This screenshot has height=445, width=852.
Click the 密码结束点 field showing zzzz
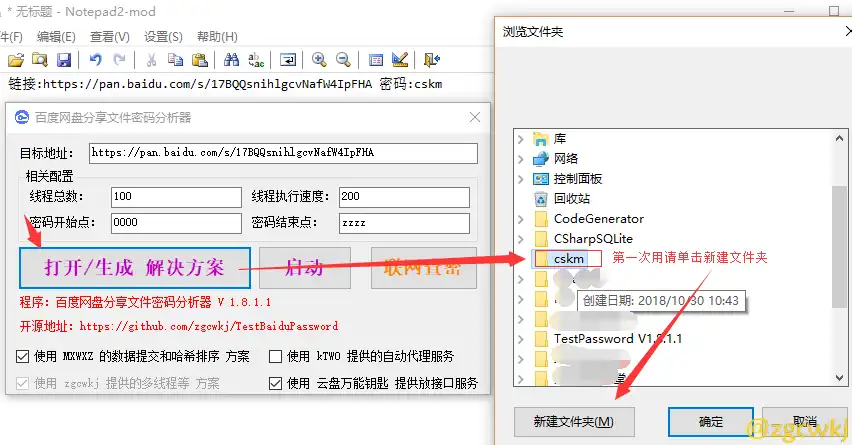pos(404,223)
